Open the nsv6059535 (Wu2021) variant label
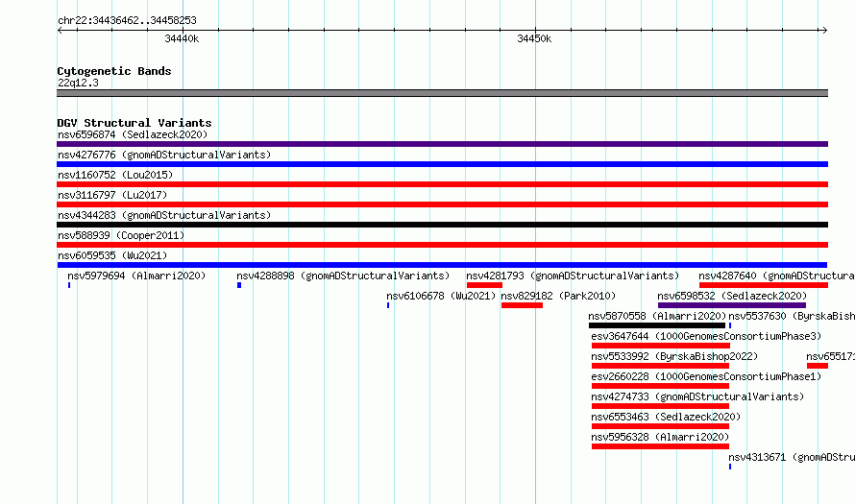This screenshot has width=855, height=504. [x=112, y=255]
